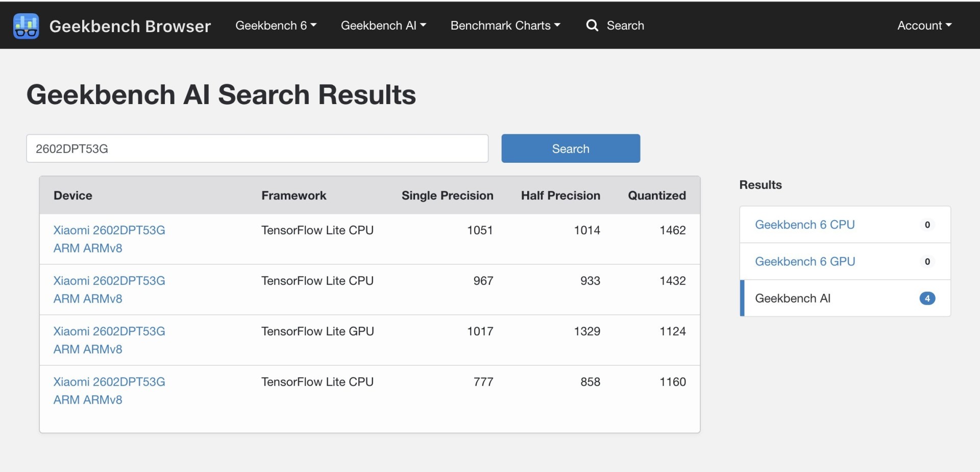Click the Geekbench Browser title link

click(x=130, y=26)
